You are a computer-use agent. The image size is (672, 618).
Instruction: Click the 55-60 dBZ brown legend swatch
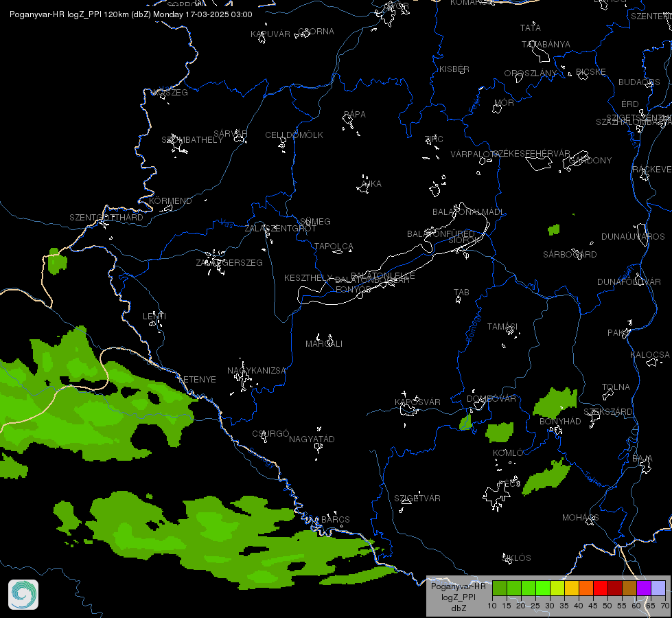[629, 588]
